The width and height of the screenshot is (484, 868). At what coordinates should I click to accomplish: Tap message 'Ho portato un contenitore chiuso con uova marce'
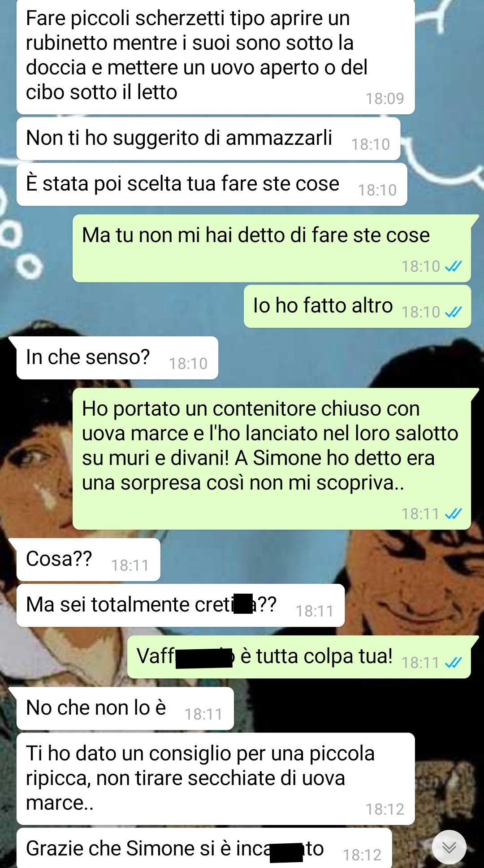pos(272,459)
